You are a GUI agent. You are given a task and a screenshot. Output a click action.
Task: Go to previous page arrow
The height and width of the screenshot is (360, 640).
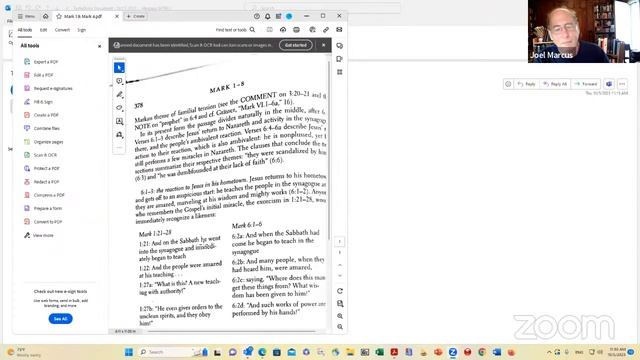tap(340, 265)
